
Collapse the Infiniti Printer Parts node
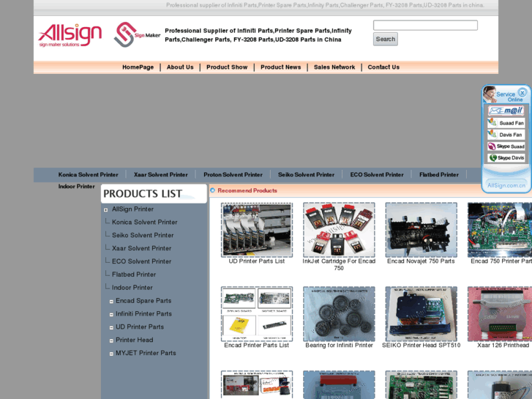[x=111, y=315]
